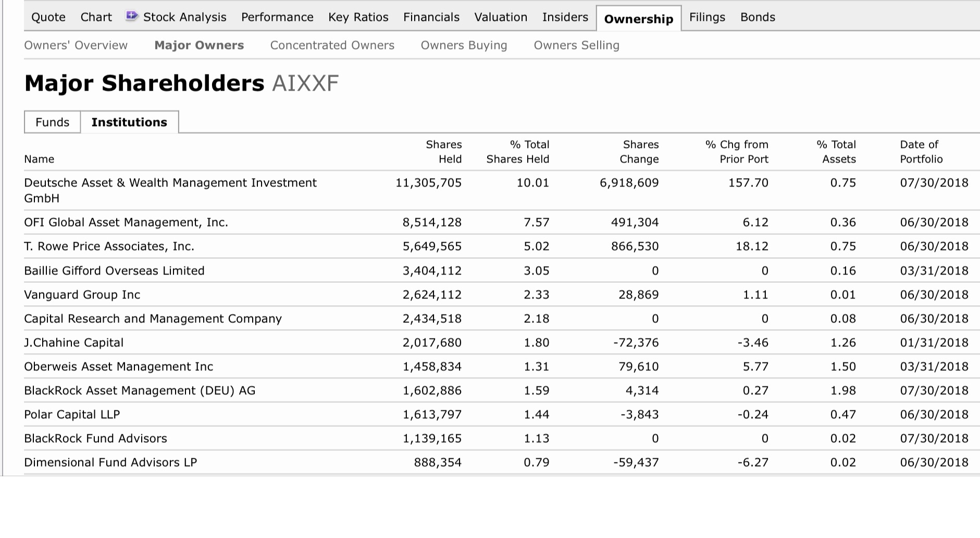980x538 pixels.
Task: Select the Institutions tab
Action: (x=129, y=122)
